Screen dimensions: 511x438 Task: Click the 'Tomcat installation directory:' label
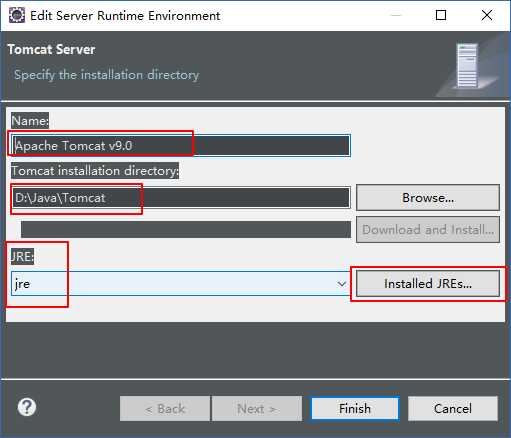(x=95, y=171)
